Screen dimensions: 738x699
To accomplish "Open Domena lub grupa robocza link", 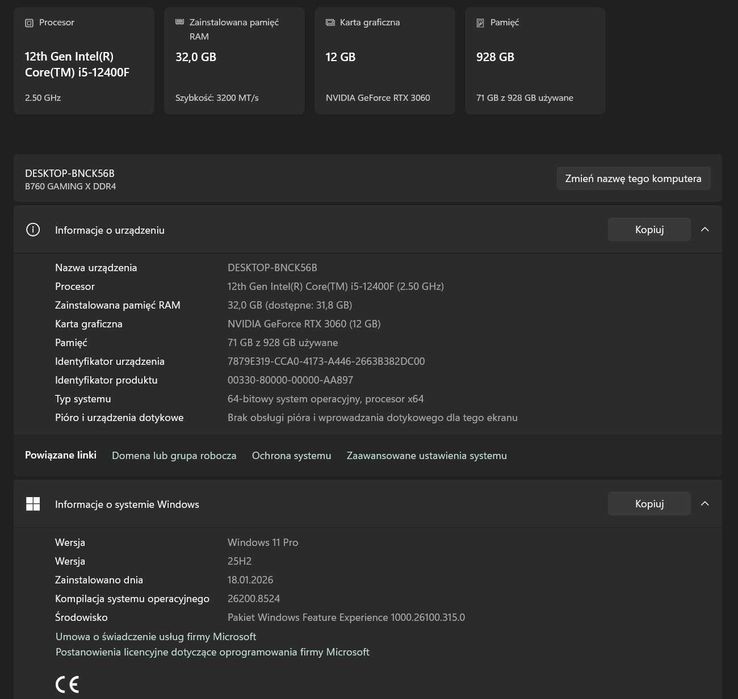I will (174, 456).
